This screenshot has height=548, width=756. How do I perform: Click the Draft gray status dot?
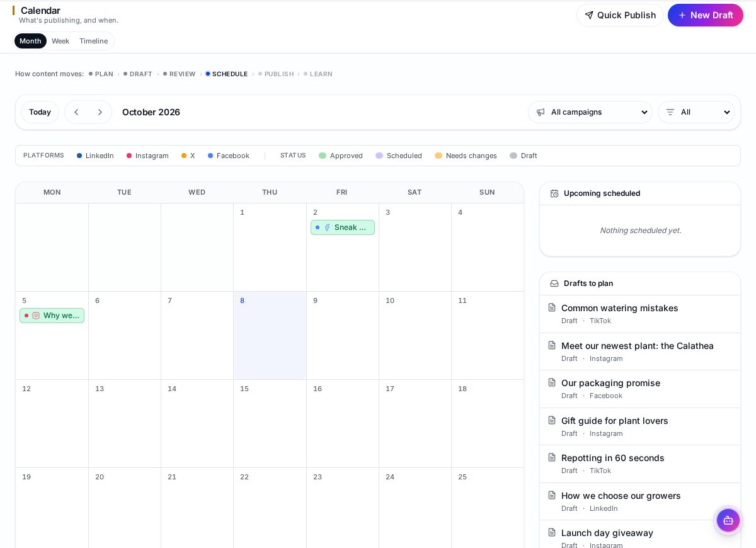(x=513, y=156)
